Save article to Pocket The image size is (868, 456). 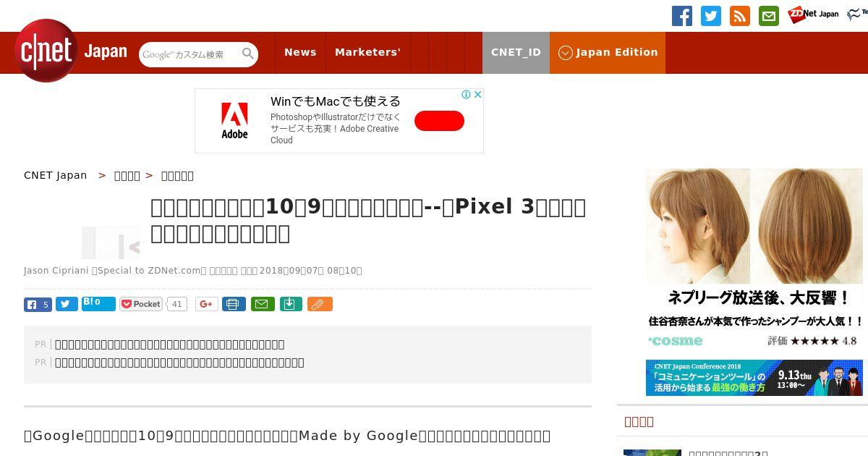click(141, 305)
